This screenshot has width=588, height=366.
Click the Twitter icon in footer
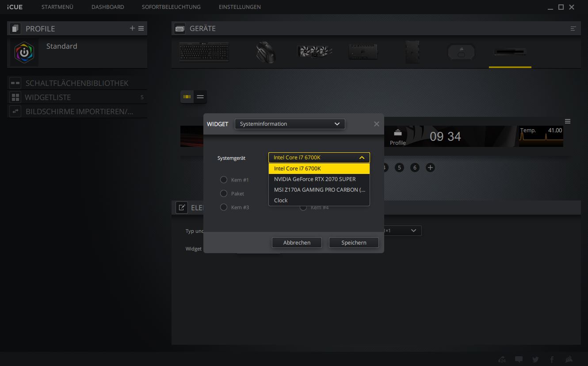click(x=535, y=359)
